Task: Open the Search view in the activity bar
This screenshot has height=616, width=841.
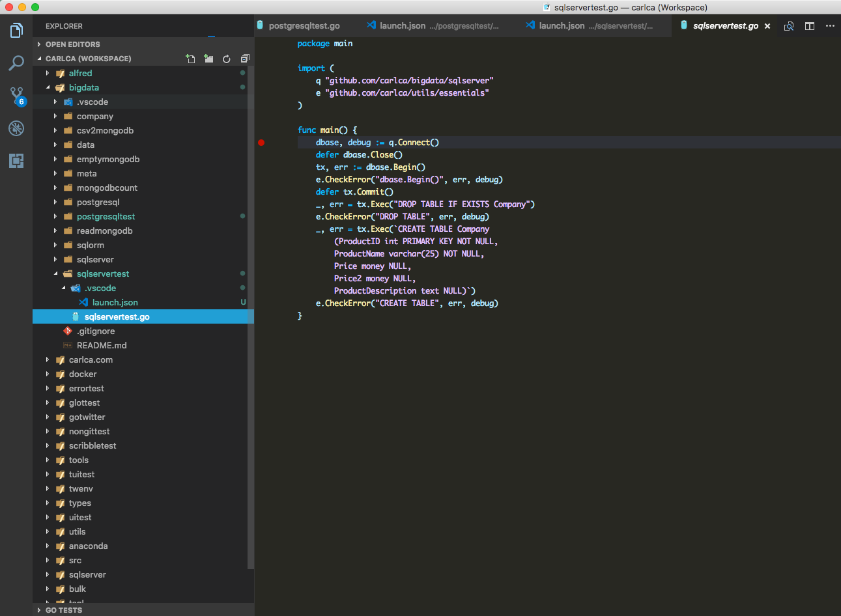Action: pos(16,63)
